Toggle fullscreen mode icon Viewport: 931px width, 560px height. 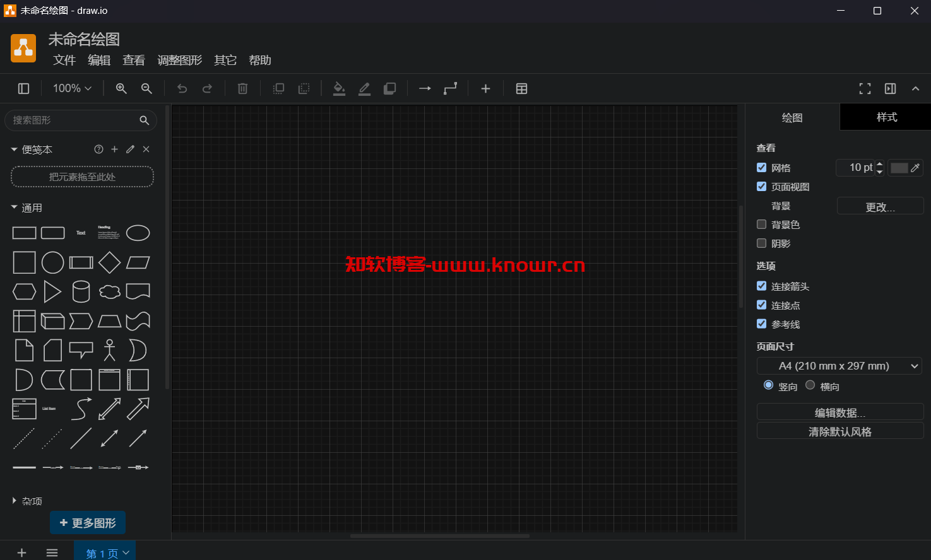[865, 89]
